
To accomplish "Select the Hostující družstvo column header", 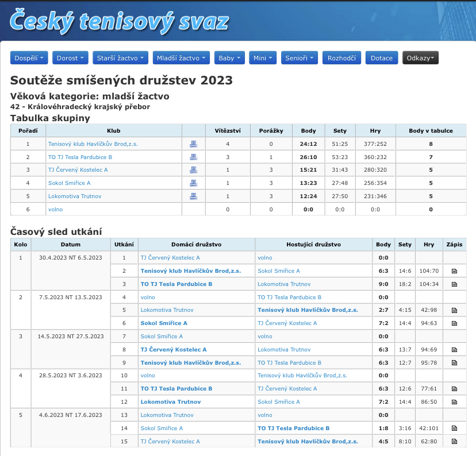I will coord(313,245).
